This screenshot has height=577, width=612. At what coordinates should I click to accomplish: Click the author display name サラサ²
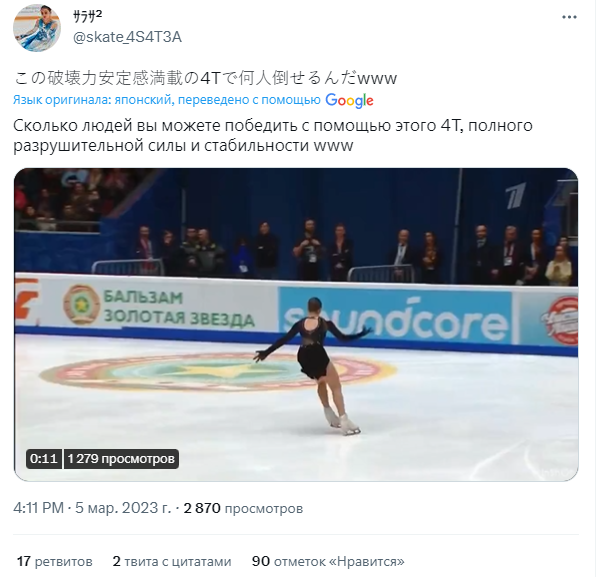[87, 16]
